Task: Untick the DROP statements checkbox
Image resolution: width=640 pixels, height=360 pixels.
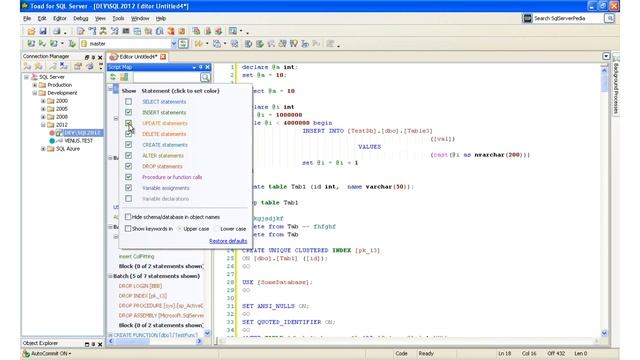Action: (129, 166)
